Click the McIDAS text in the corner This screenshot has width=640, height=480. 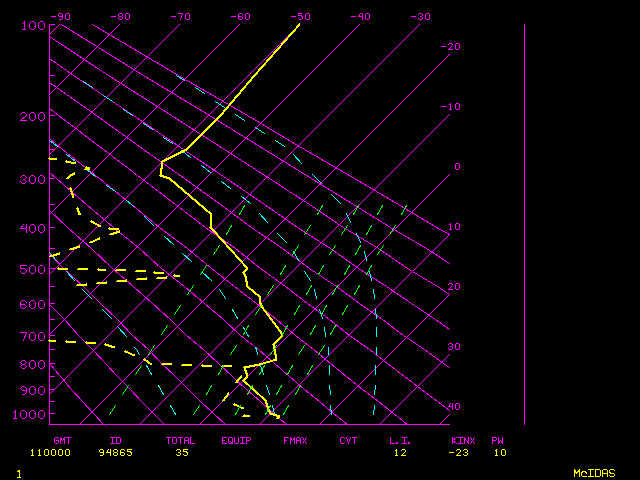point(594,473)
